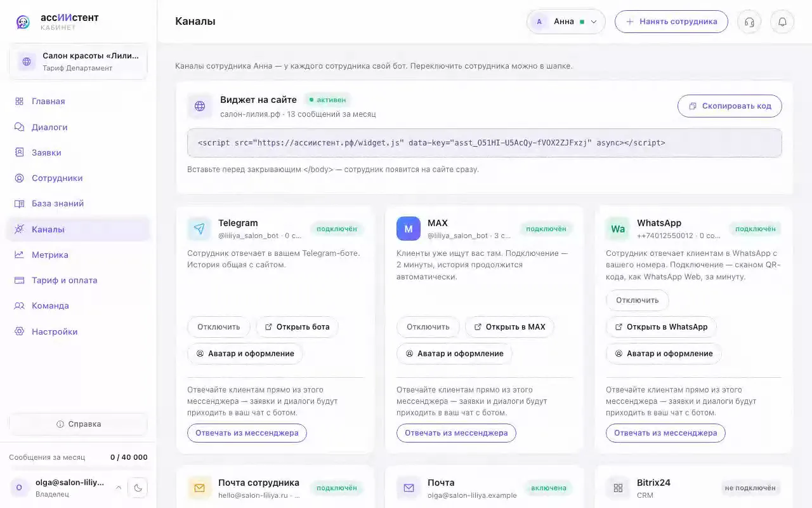The width and height of the screenshot is (812, 508).
Task: Expand the account menu chevron
Action: (119, 488)
